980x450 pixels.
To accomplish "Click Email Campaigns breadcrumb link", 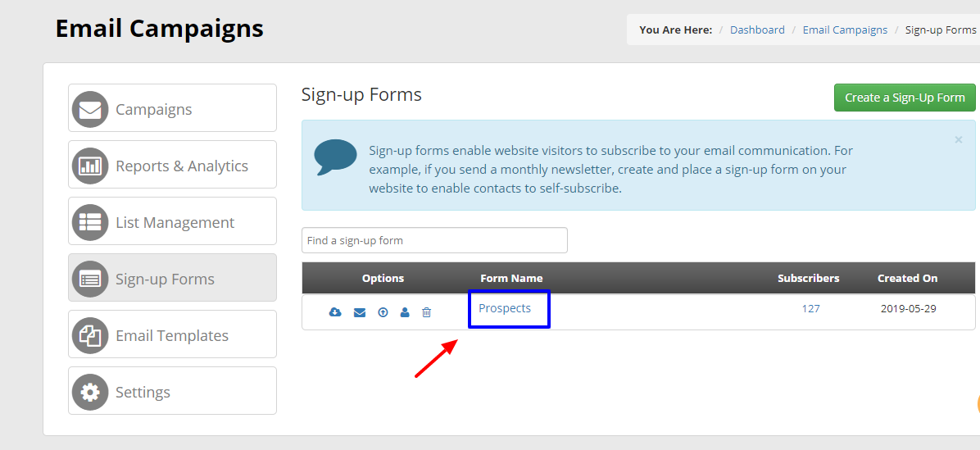I will [x=845, y=30].
